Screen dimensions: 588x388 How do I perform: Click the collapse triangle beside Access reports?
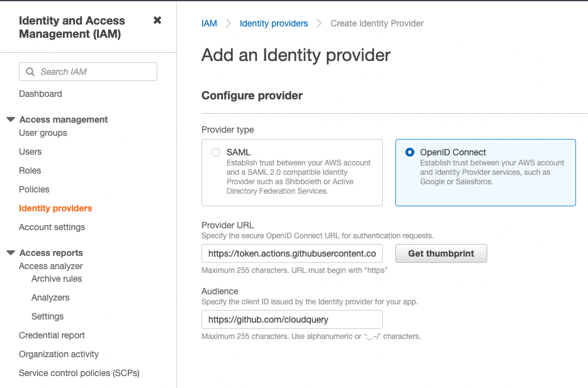coord(9,253)
